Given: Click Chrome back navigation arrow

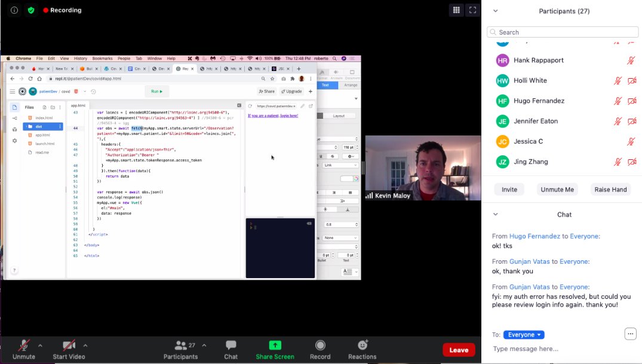Looking at the screenshot, I should pos(13,79).
